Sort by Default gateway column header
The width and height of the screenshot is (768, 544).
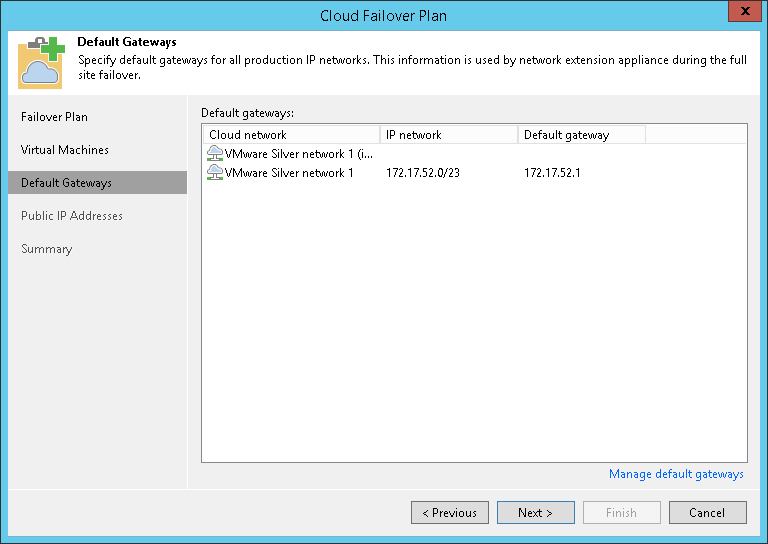point(582,135)
